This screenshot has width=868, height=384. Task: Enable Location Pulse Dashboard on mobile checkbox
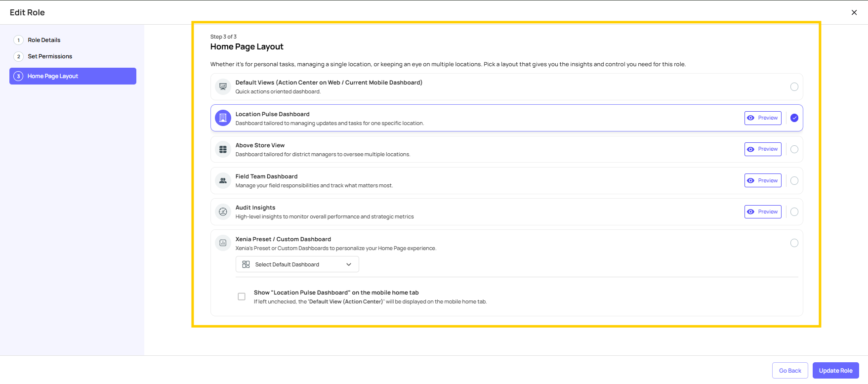click(x=242, y=297)
